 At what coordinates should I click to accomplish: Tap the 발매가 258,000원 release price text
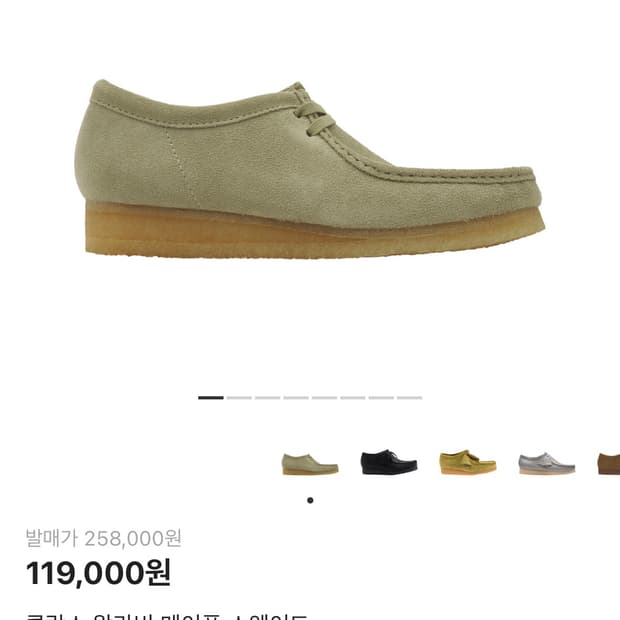click(x=104, y=539)
